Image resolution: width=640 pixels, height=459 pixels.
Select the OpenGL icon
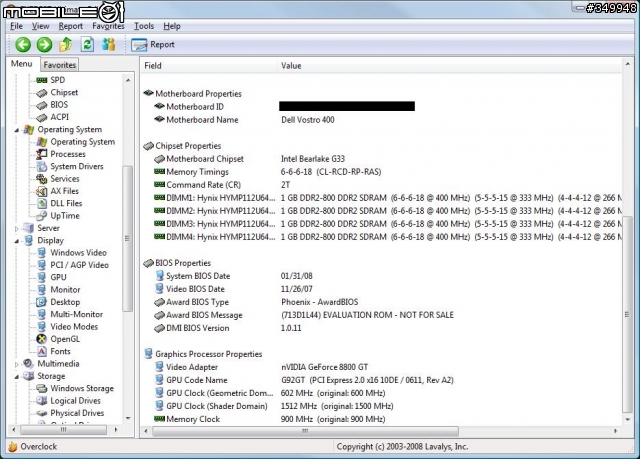[x=42, y=339]
